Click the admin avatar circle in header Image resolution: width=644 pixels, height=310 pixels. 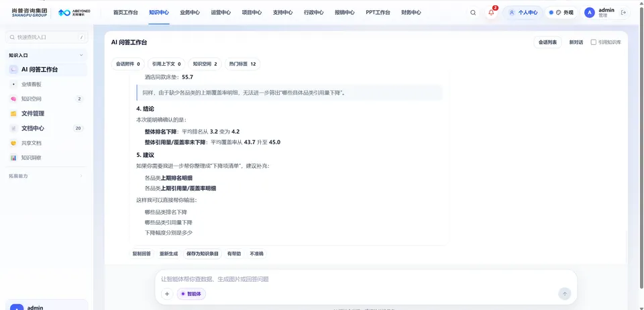tap(590, 12)
